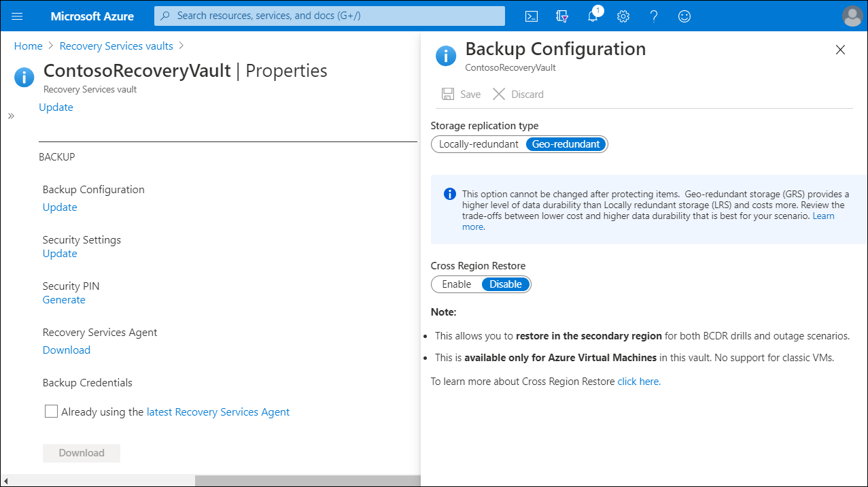The image size is (868, 487).
Task: Open the help question mark icon
Action: 654,16
